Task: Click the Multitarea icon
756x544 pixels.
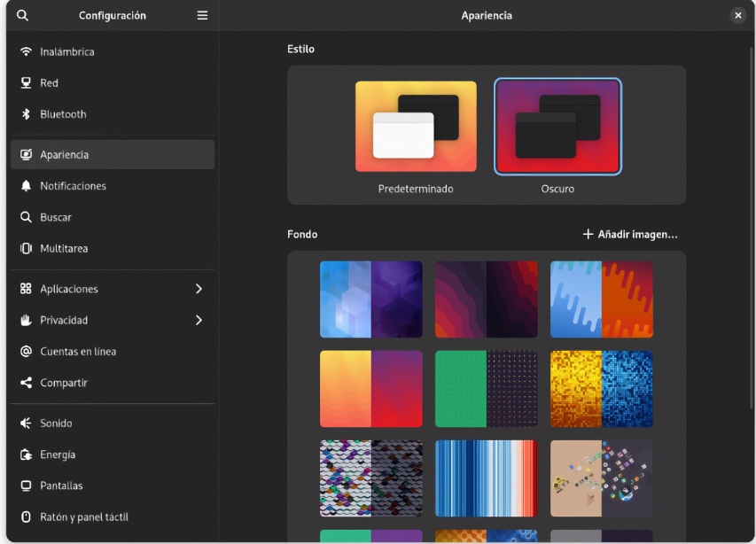Action: point(26,249)
